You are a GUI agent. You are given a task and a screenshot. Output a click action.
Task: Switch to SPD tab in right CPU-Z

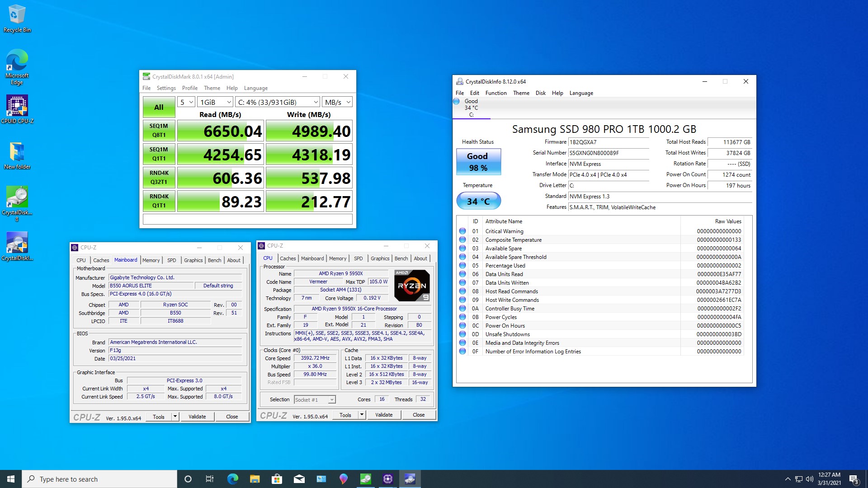tap(358, 258)
